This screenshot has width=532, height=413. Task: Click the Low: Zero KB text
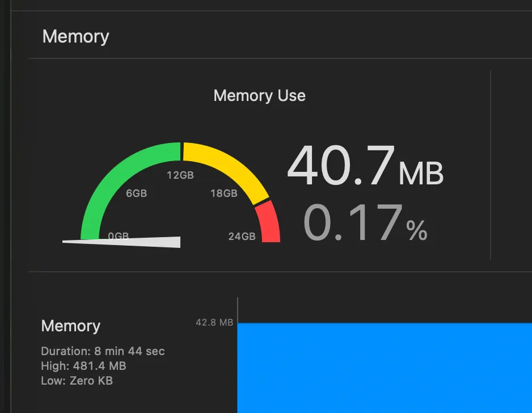click(x=77, y=381)
